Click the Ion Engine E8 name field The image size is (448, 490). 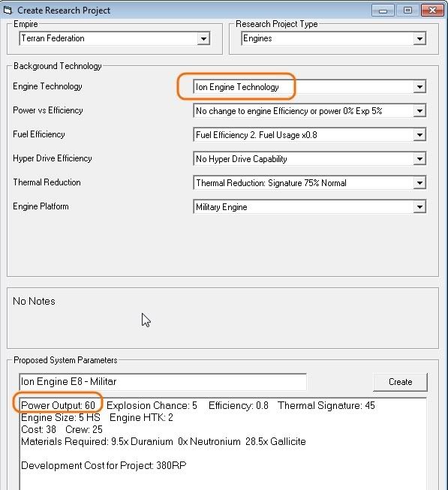163,381
